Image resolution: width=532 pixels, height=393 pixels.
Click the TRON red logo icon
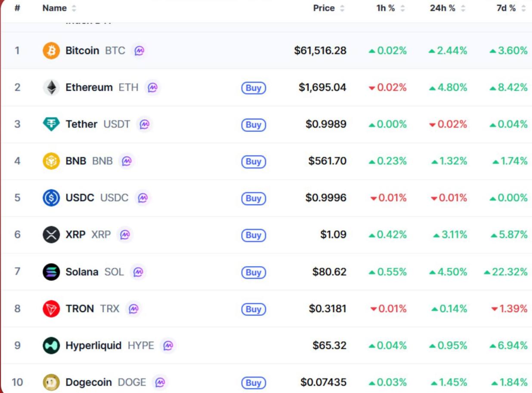pyautogui.click(x=51, y=309)
